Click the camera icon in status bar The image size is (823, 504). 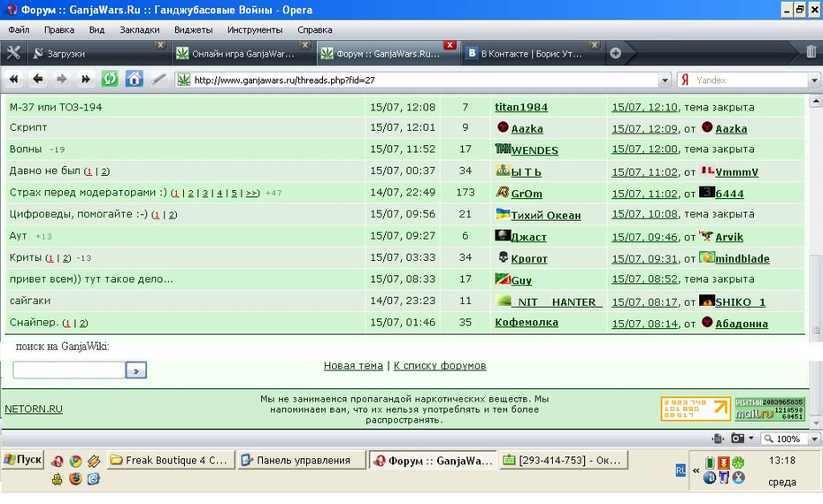[738, 438]
